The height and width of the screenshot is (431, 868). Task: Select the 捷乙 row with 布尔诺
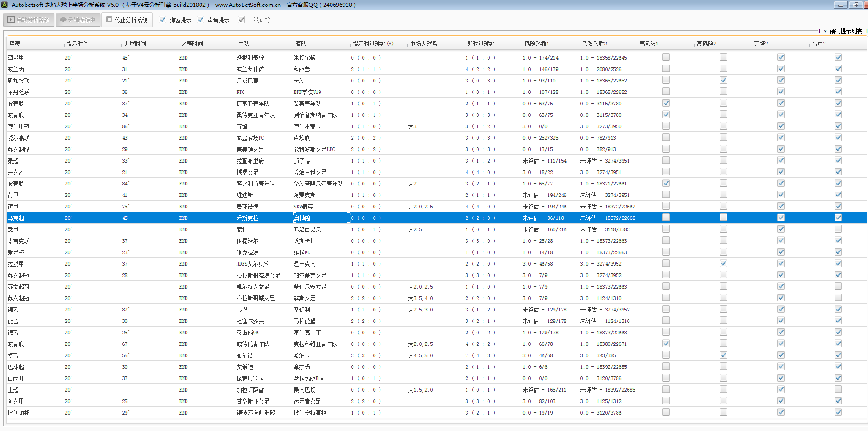point(244,355)
